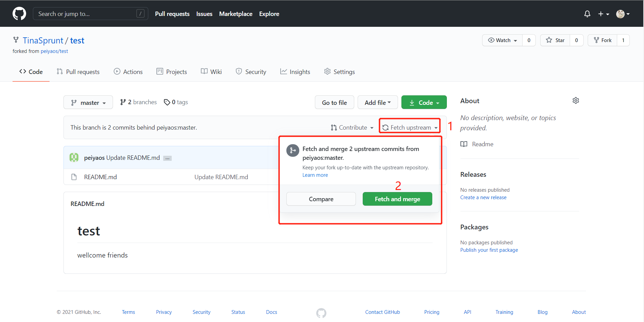
Task: Click the merge icon in the popup
Action: [x=293, y=150]
